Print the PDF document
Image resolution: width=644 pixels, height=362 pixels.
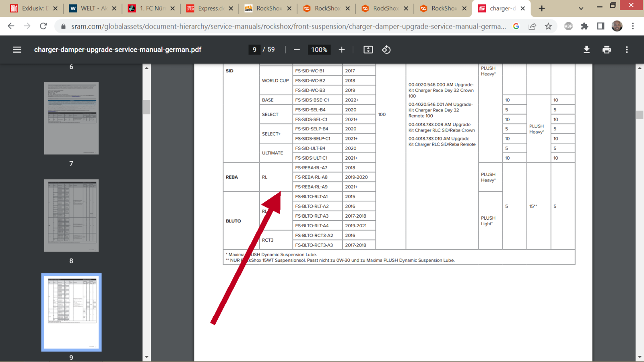(607, 49)
